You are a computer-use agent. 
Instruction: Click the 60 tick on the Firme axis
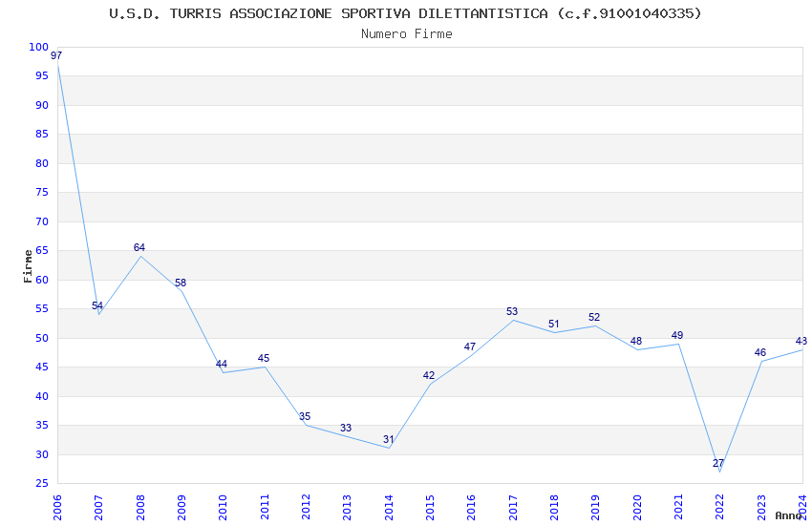pyautogui.click(x=41, y=280)
